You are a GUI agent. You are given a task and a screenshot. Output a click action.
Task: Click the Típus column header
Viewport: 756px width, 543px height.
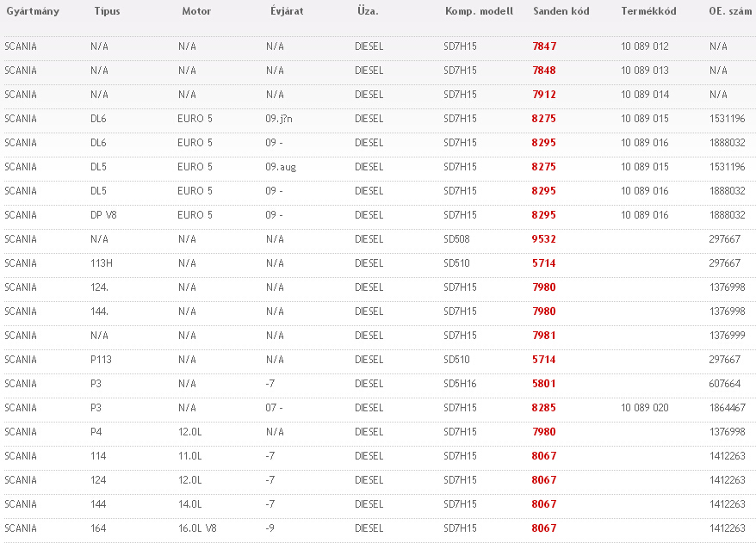point(107,12)
